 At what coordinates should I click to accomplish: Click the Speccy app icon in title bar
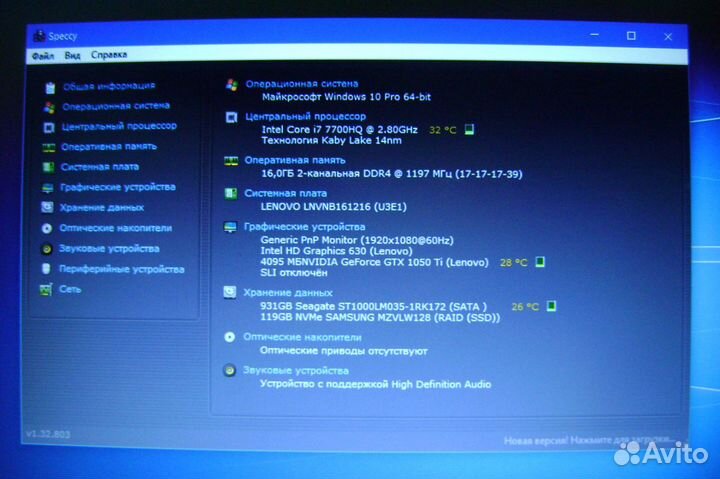coord(39,36)
